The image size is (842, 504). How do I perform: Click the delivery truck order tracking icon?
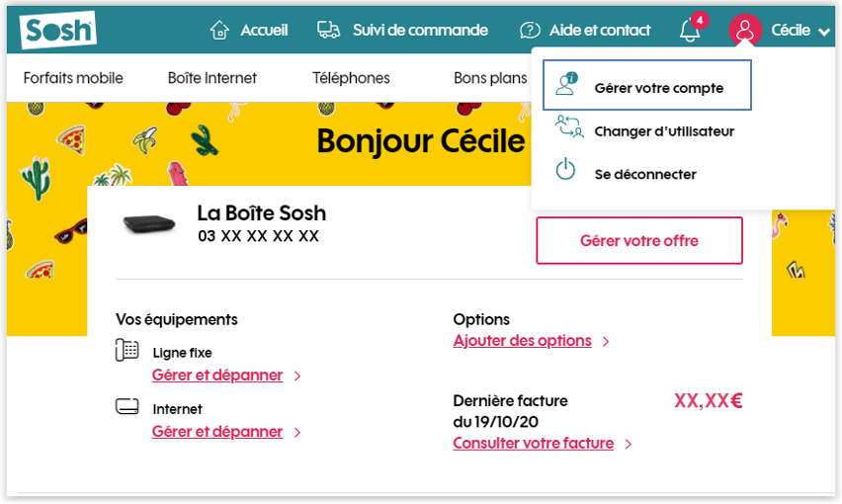[329, 31]
